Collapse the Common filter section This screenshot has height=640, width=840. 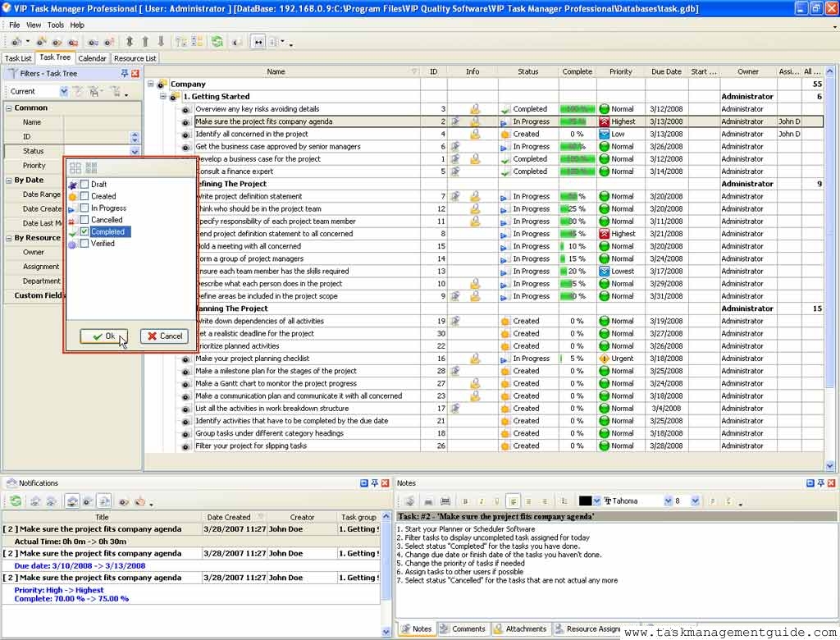[x=8, y=107]
